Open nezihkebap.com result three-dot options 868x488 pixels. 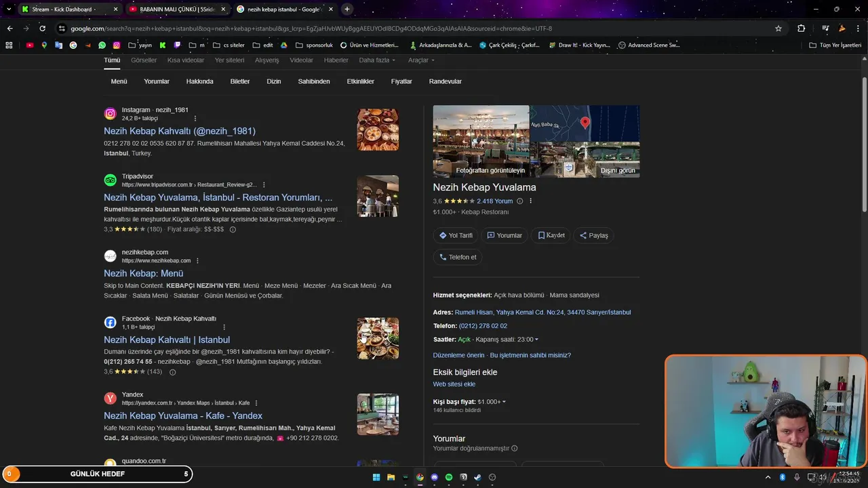coord(197,261)
